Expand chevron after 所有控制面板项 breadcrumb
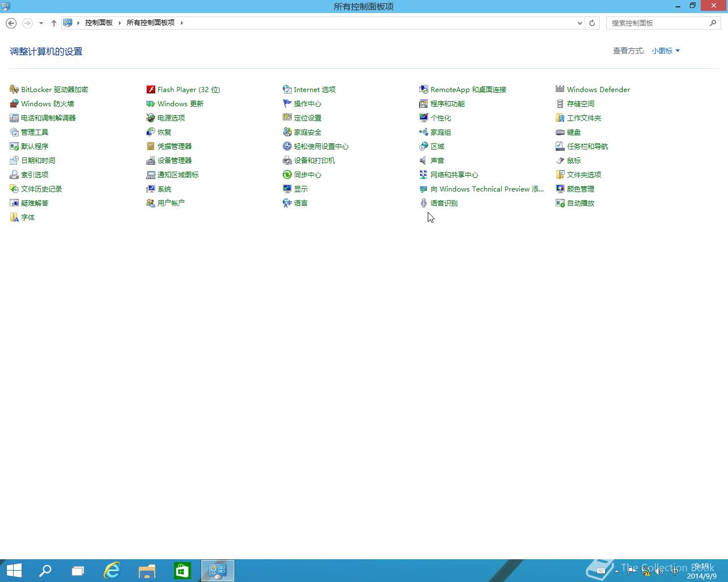Viewport: 728px width, 582px height. [182, 23]
